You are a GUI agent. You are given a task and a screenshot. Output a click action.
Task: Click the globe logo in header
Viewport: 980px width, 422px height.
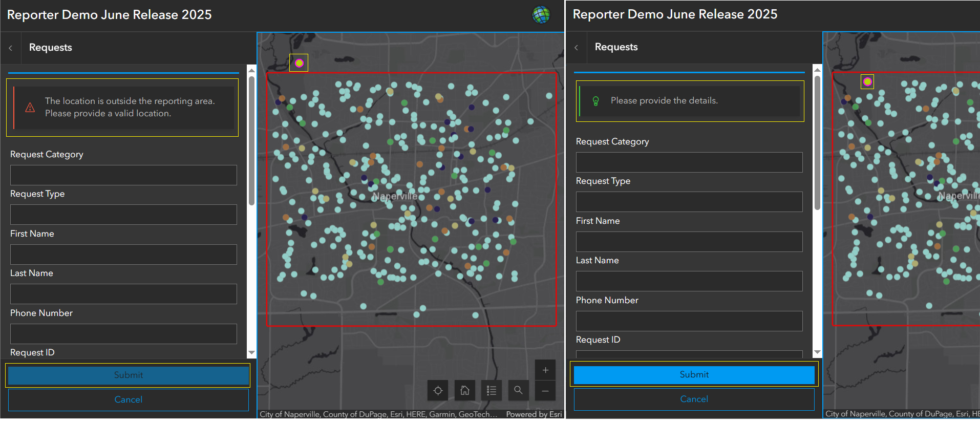coord(541,15)
